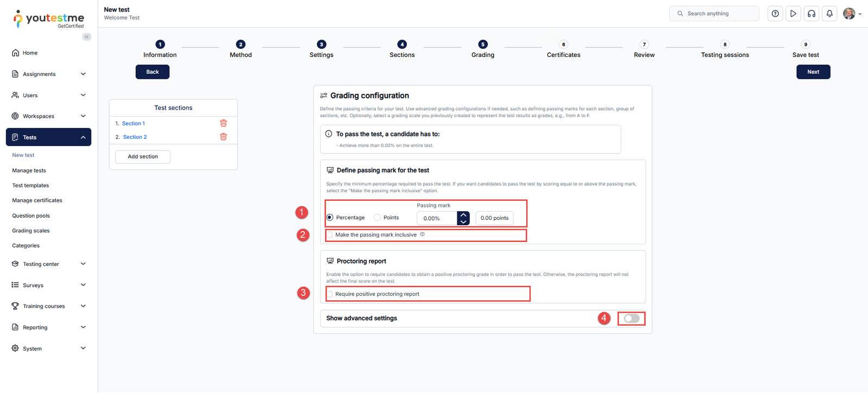Click the Add section button
Viewport: 868px width, 393px height.
(x=143, y=157)
